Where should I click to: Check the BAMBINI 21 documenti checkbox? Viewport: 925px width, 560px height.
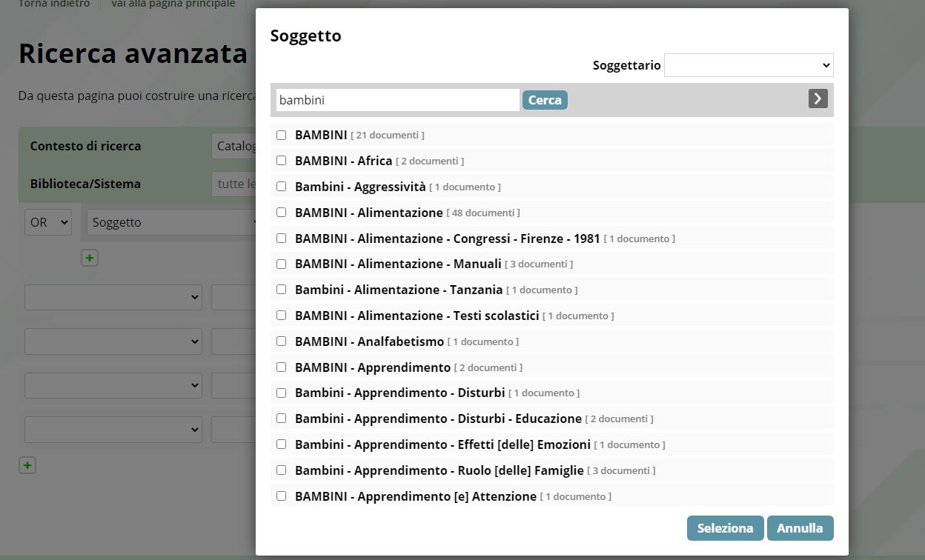pyautogui.click(x=282, y=135)
